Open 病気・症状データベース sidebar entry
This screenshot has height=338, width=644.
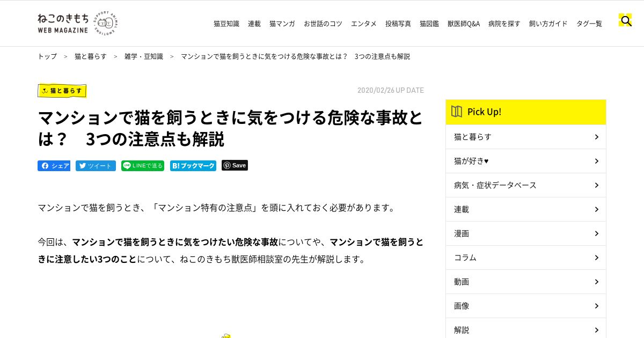click(526, 185)
